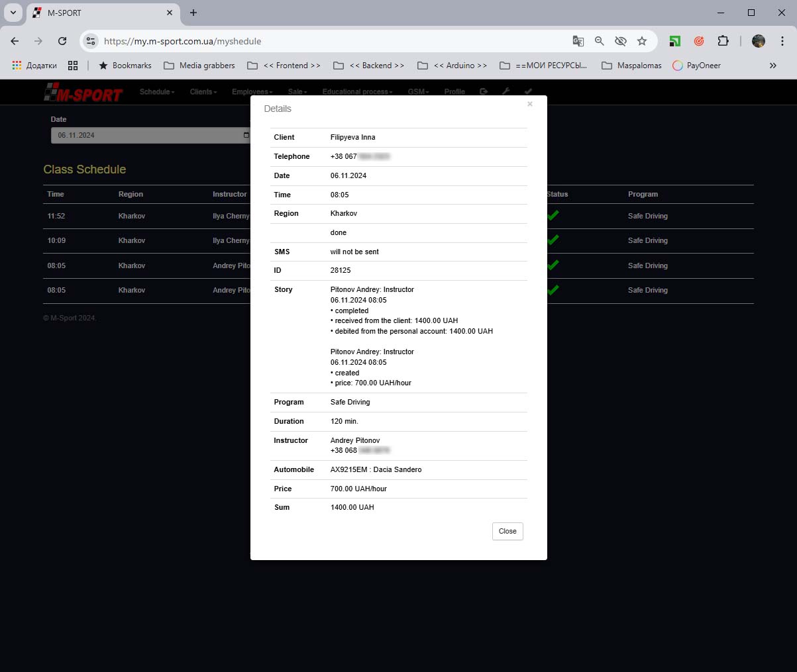Click the date input field showing 06.11.2024

coord(146,135)
